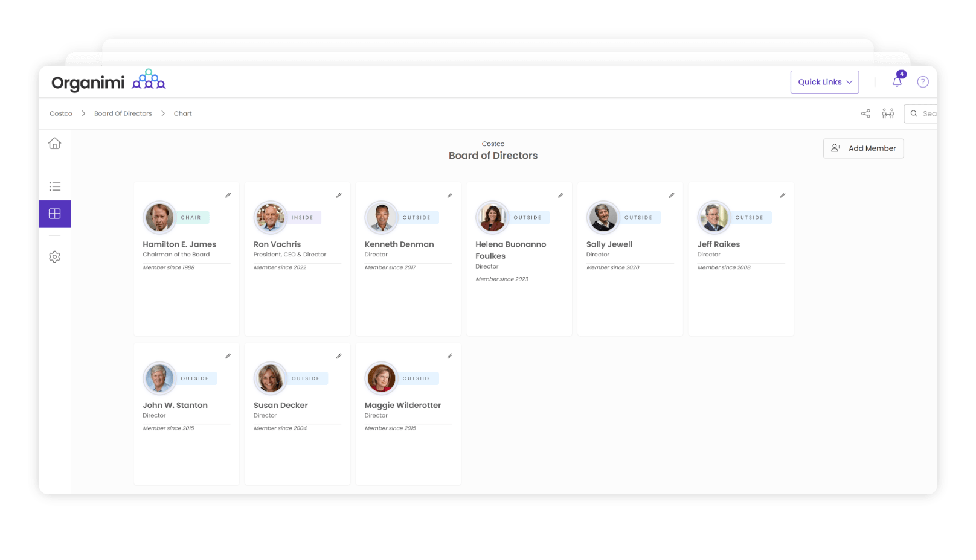Click OUTSIDE tag on Kenneth Denman card
Viewport: 976px width, 560px height.
click(x=417, y=217)
